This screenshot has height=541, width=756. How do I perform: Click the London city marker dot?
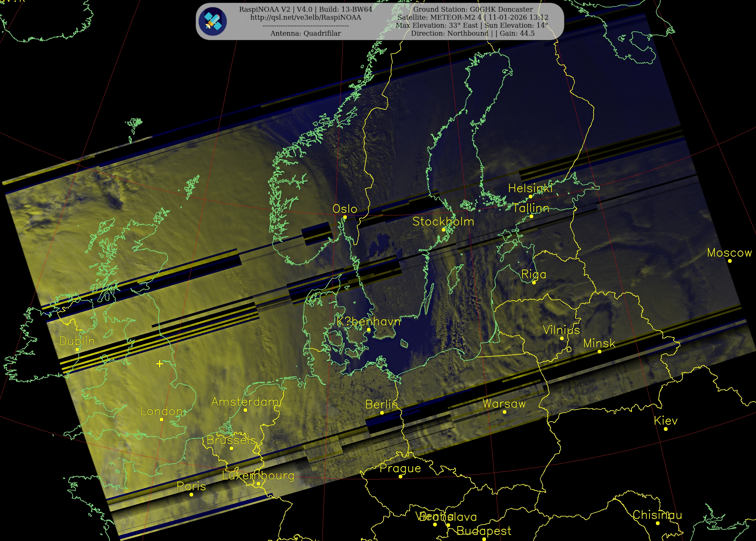[161, 419]
